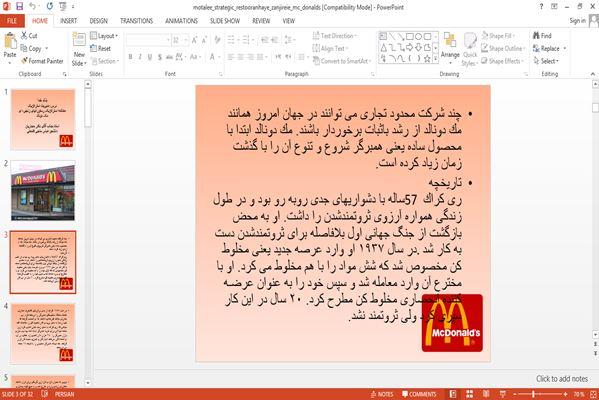The width and height of the screenshot is (599, 400).
Task: Zoom in with the plus button
Action: [x=565, y=394]
